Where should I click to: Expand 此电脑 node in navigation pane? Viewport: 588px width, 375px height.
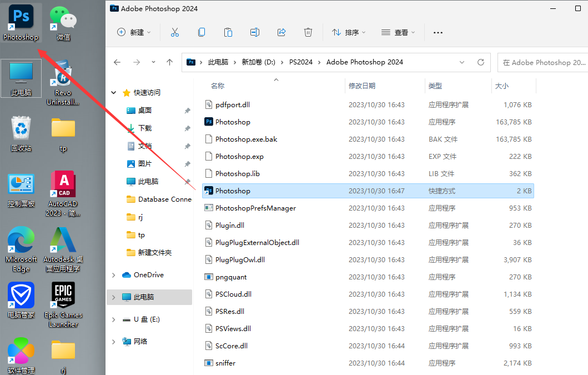pos(114,297)
